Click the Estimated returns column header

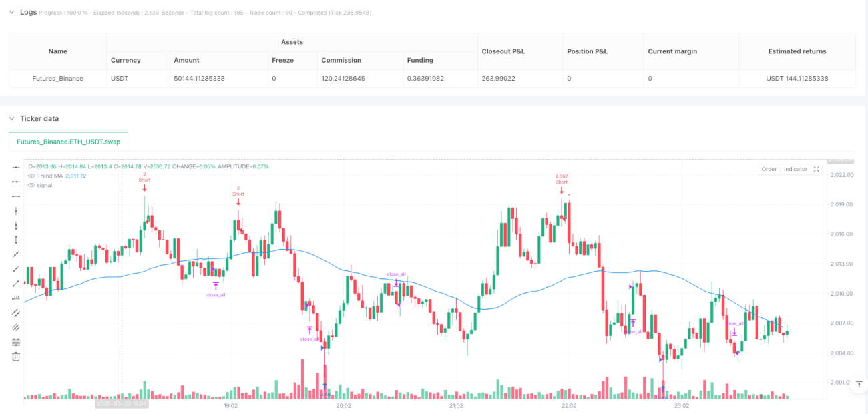pos(797,51)
